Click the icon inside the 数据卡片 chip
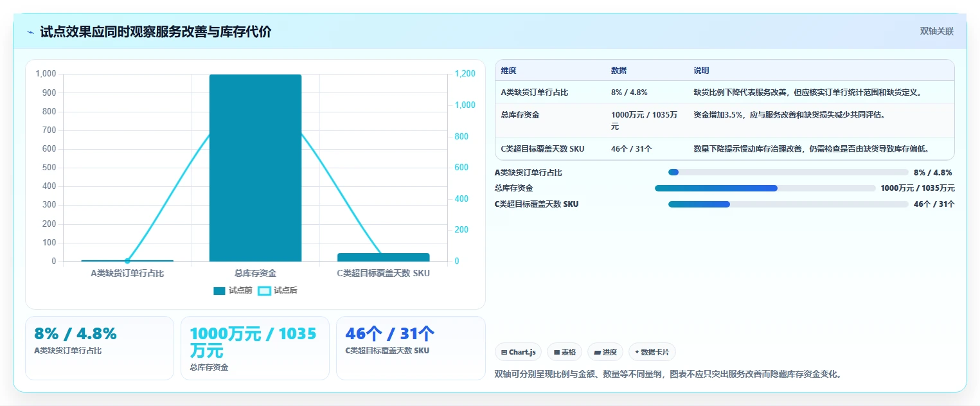The image size is (980, 406). [x=637, y=352]
